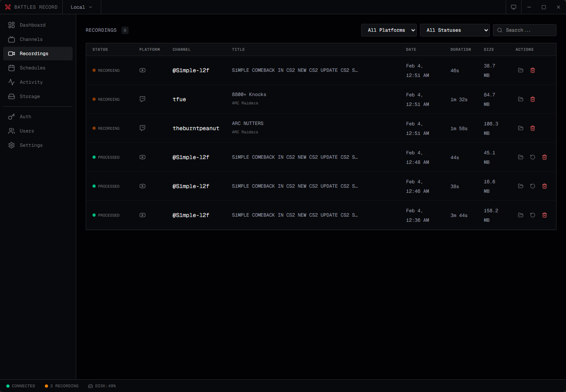This screenshot has height=392, width=566.
Task: Retry processing the 12:48 AM recording
Action: tap(532, 157)
